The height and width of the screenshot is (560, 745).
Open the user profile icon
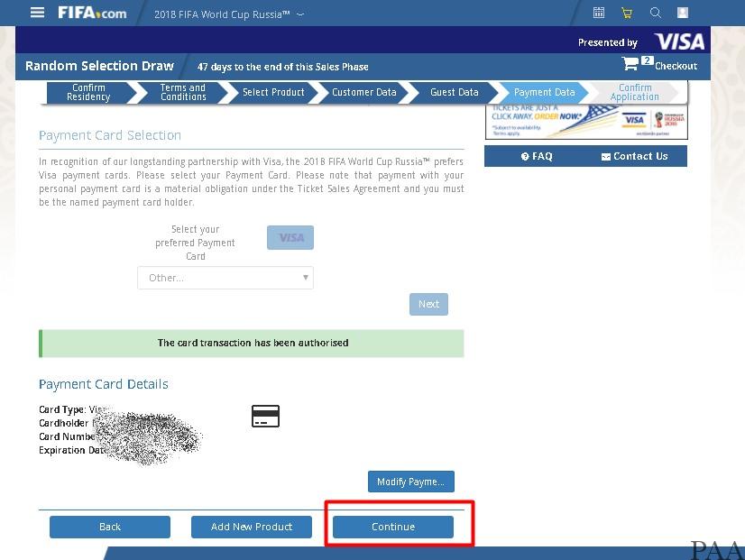683,13
